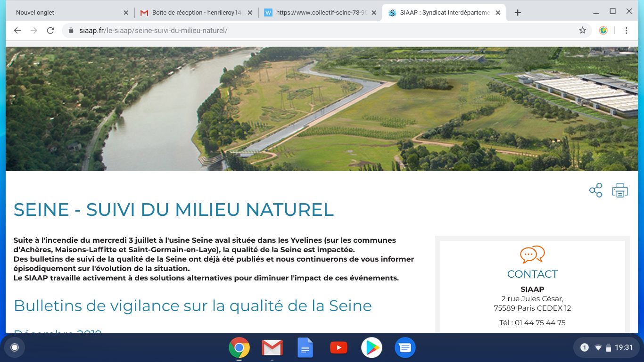The image size is (644, 362).
Task: Go back using the browser back arrow
Action: coord(17,31)
